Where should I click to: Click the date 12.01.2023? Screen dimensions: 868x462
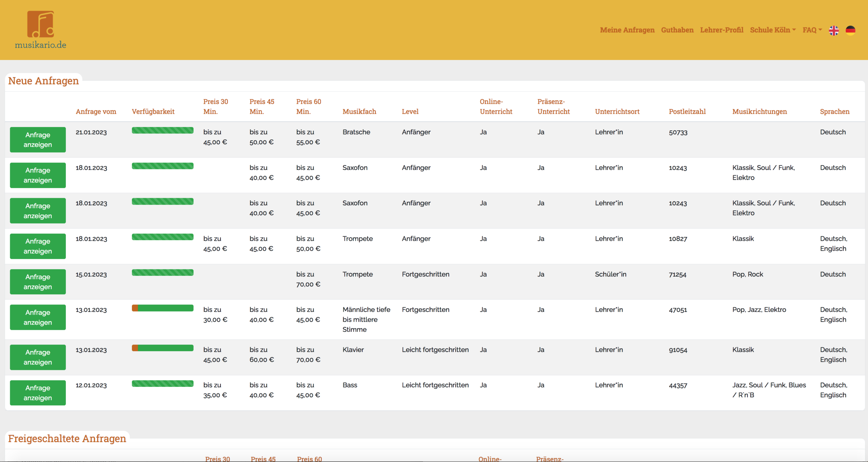pos(91,385)
